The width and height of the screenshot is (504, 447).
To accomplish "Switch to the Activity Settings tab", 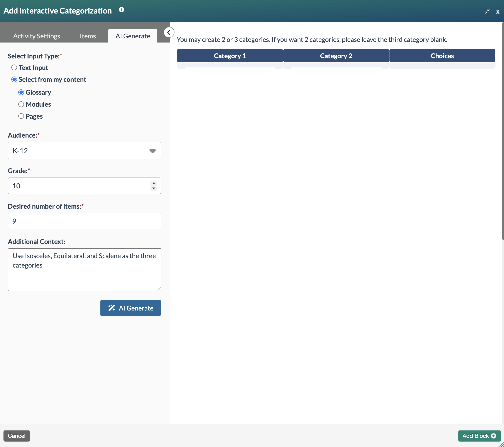I will click(36, 36).
